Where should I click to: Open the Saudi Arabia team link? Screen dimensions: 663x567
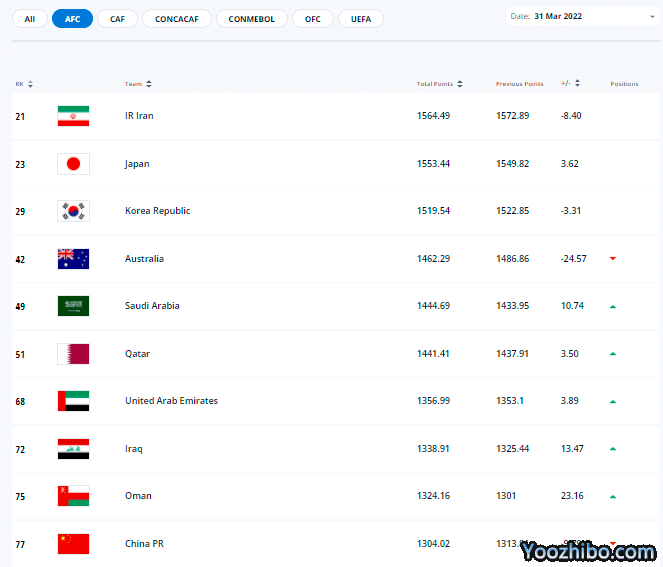pos(152,306)
